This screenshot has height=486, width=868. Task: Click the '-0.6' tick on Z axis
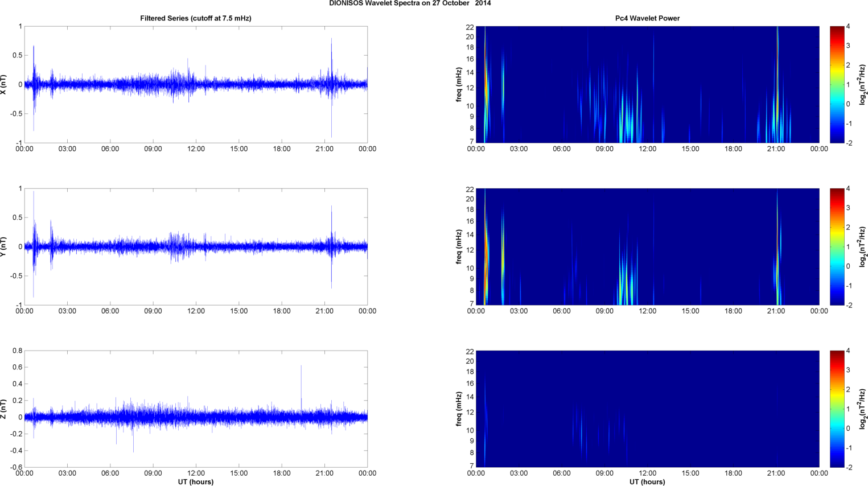coord(15,467)
